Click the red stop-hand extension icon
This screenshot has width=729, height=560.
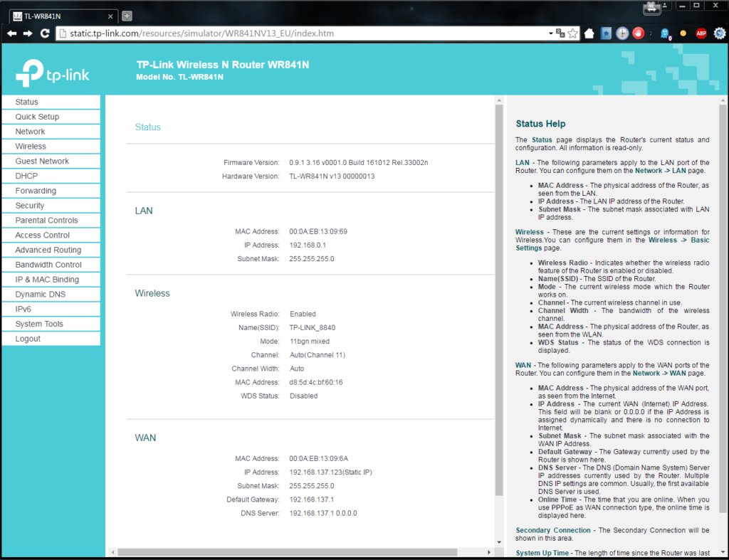tap(639, 33)
